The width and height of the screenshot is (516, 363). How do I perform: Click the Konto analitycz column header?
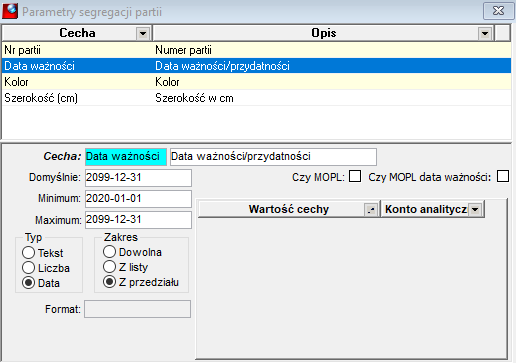tap(432, 209)
